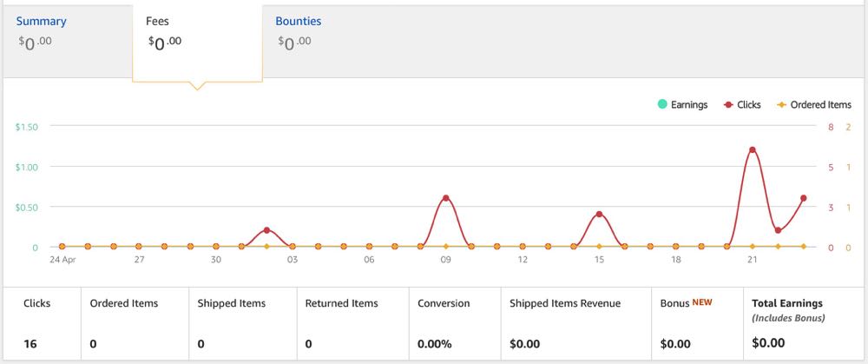Viewport: 868px width, 364px height.
Task: Toggle the Clicks legend series
Action: [x=742, y=104]
